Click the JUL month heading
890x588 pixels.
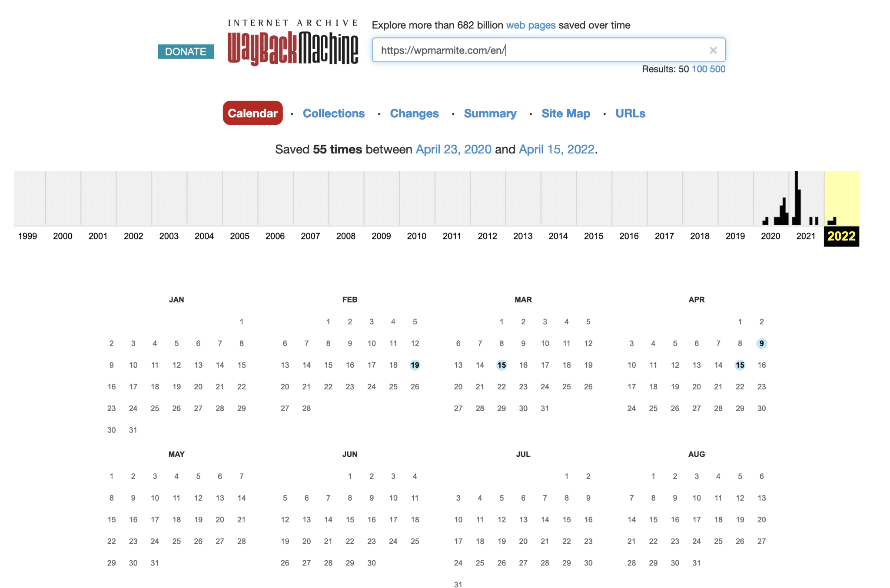coord(523,454)
